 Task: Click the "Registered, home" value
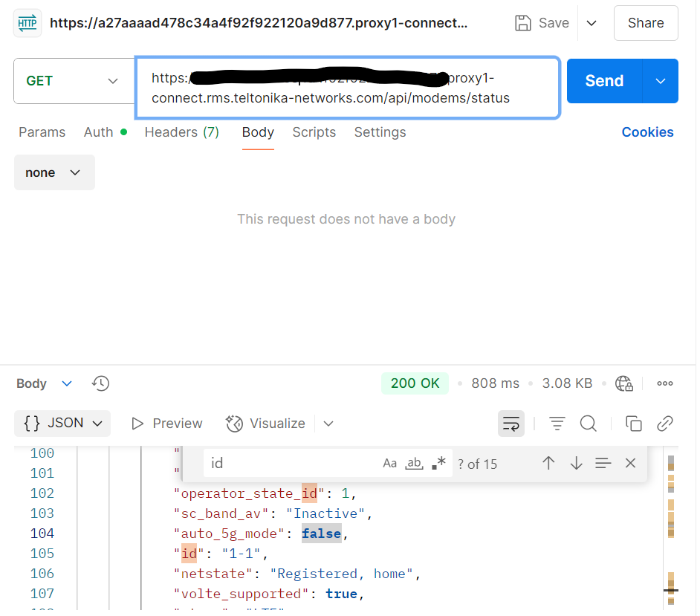[342, 574]
